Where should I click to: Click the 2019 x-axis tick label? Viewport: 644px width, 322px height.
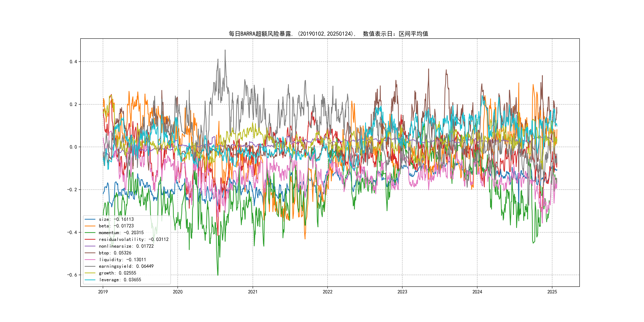click(x=103, y=292)
